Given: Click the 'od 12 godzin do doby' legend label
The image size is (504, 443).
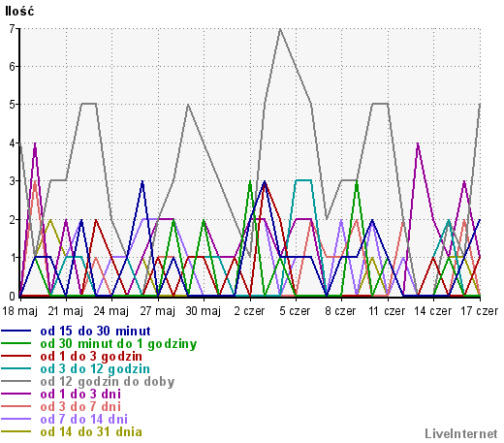Looking at the screenshot, I should (x=108, y=382).
